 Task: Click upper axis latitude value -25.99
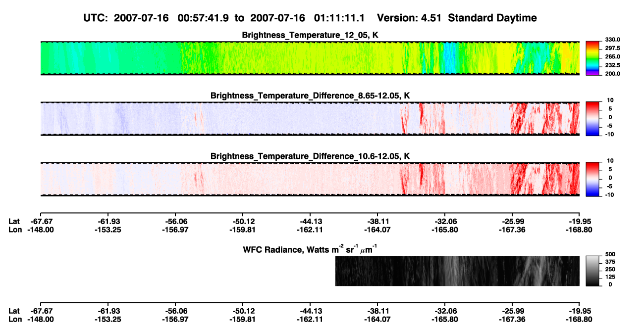click(x=512, y=222)
